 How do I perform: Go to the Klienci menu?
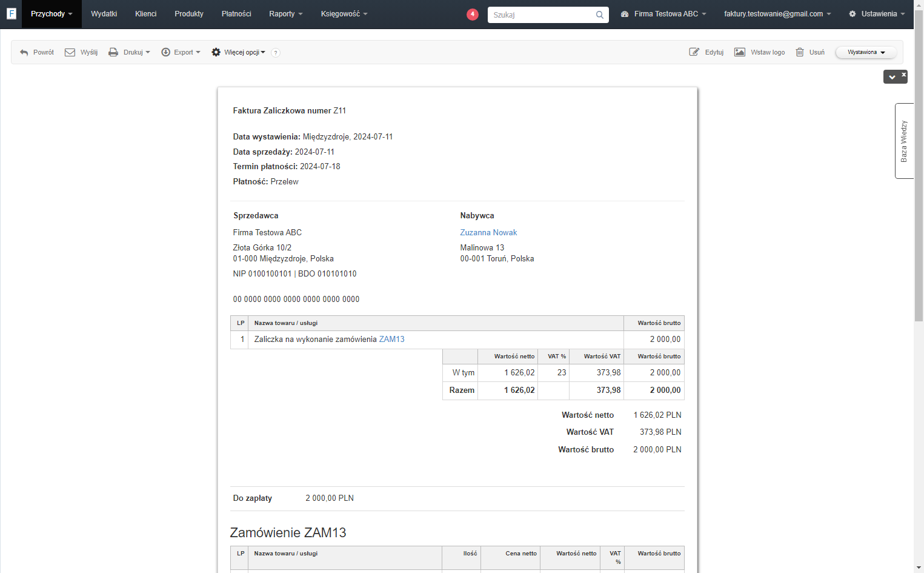pos(146,14)
